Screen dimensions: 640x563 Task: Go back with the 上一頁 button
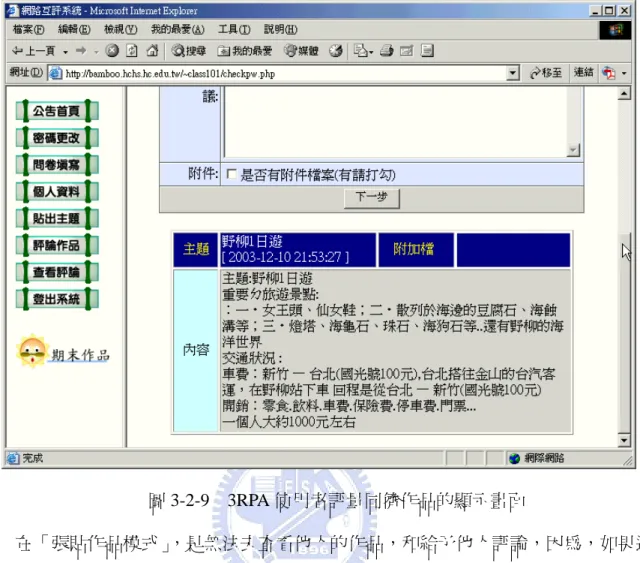tap(34, 51)
